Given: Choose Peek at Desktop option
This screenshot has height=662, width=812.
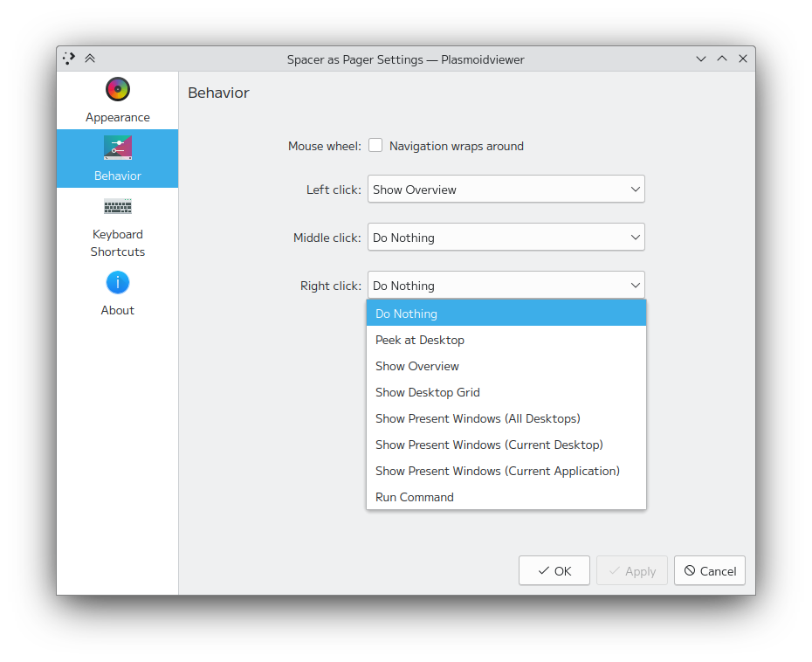Looking at the screenshot, I should point(506,340).
